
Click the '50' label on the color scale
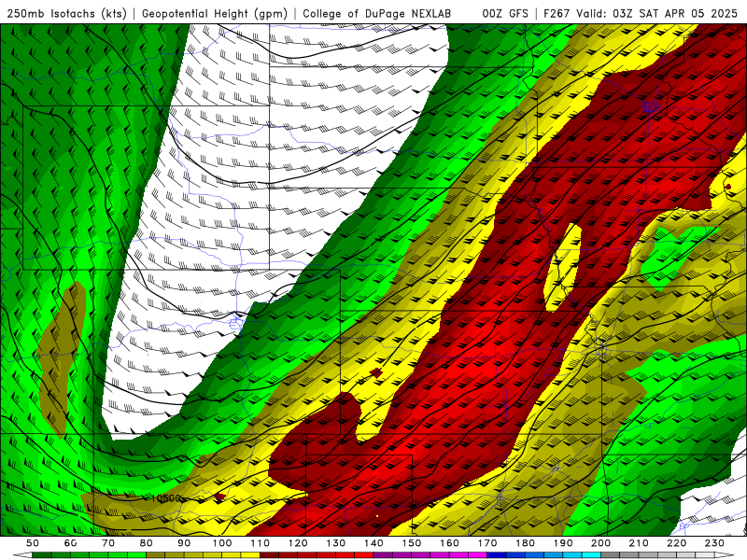click(33, 543)
